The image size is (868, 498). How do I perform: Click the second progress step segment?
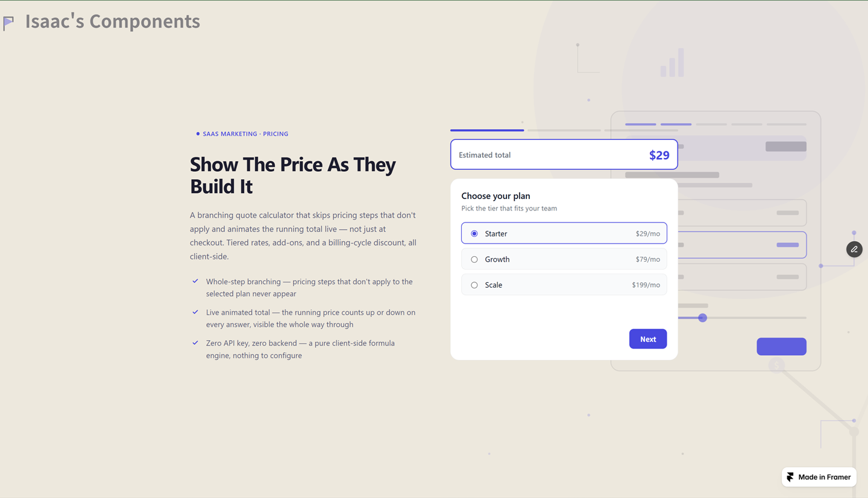[564, 130]
